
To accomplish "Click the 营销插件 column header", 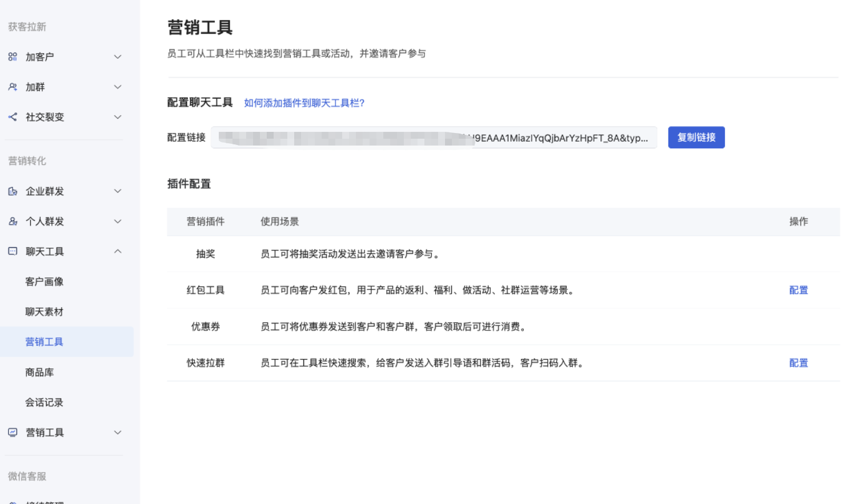I will point(206,221).
